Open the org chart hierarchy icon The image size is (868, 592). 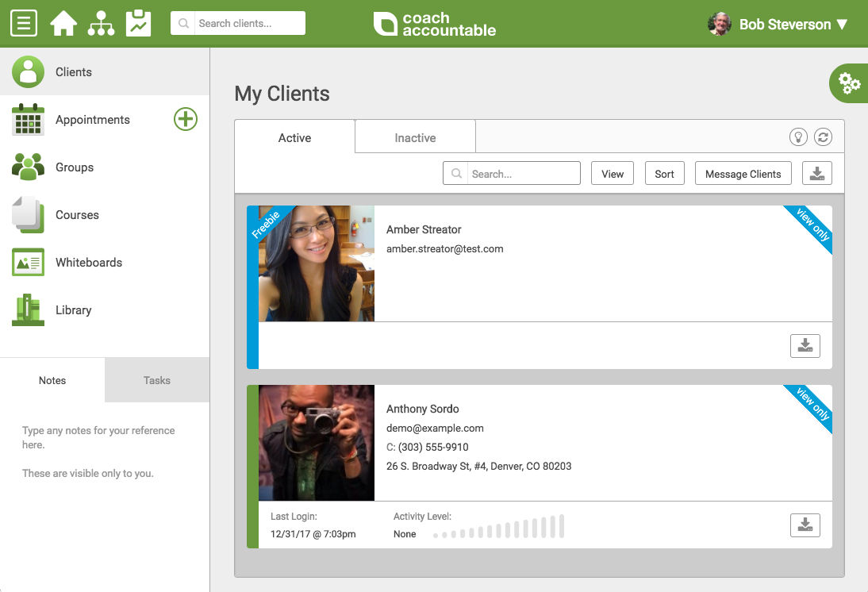coord(102,23)
